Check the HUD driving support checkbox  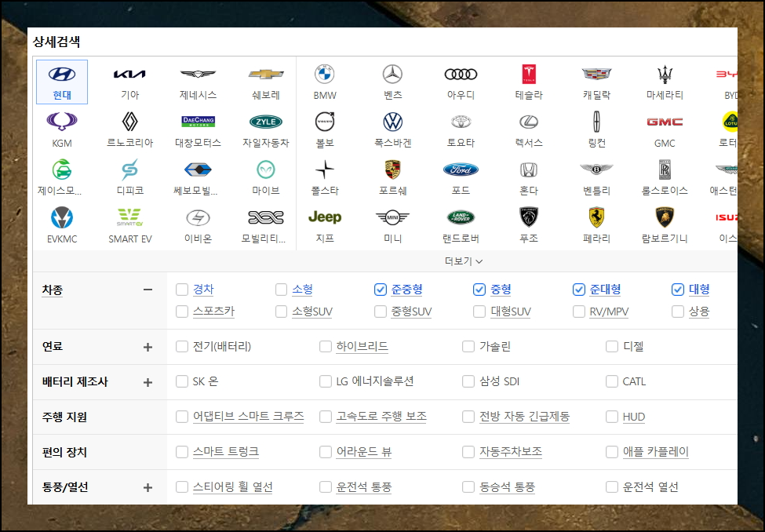612,417
